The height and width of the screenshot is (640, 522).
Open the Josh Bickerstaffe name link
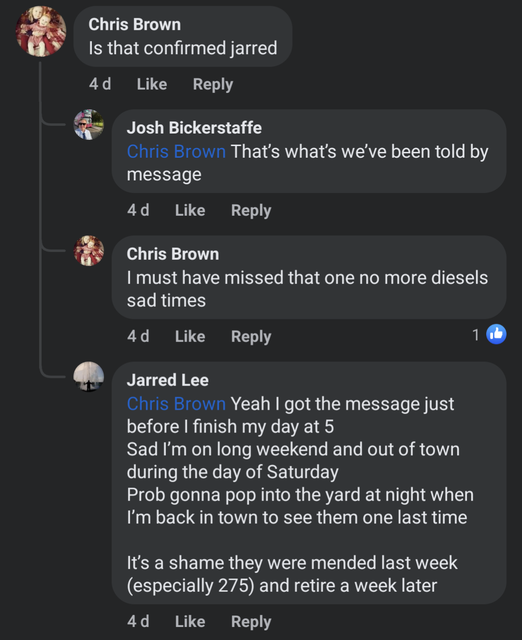(194, 128)
